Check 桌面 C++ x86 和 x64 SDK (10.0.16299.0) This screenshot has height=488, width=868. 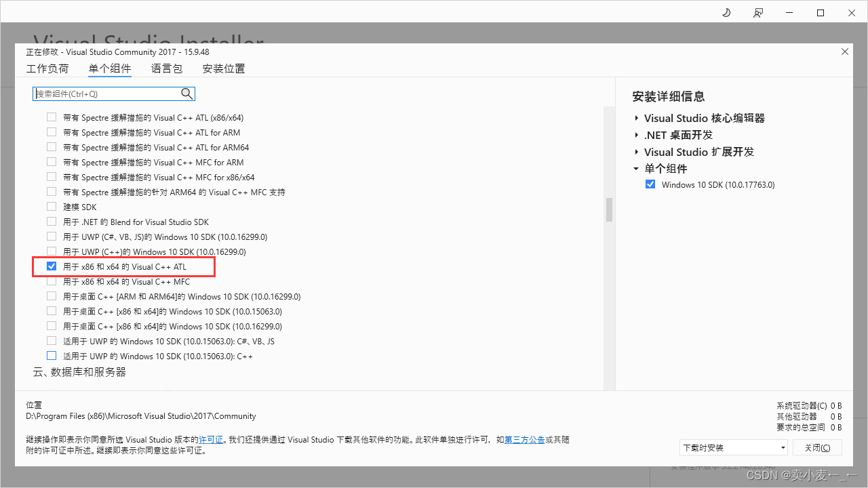pyautogui.click(x=52, y=326)
